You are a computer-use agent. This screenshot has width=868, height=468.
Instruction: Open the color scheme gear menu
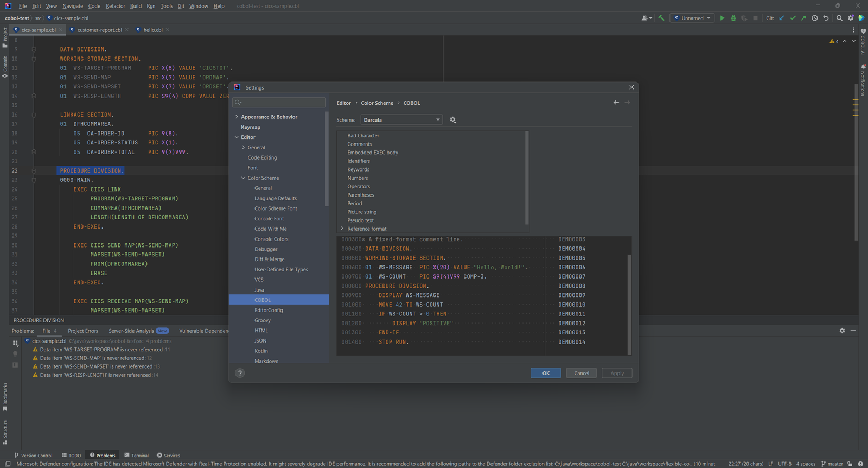pos(453,120)
